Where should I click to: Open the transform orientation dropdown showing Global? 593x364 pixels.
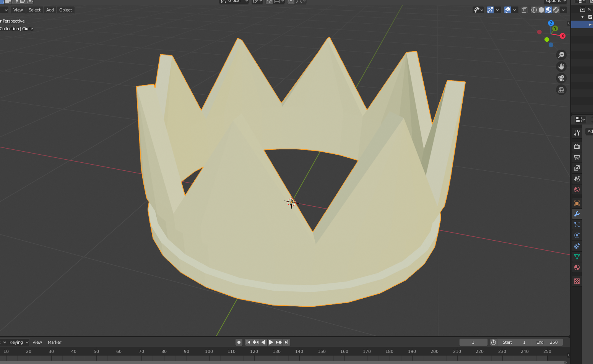(x=234, y=1)
